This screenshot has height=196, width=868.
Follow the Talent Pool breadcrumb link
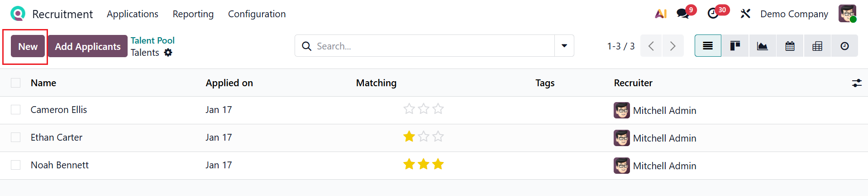coord(153,40)
